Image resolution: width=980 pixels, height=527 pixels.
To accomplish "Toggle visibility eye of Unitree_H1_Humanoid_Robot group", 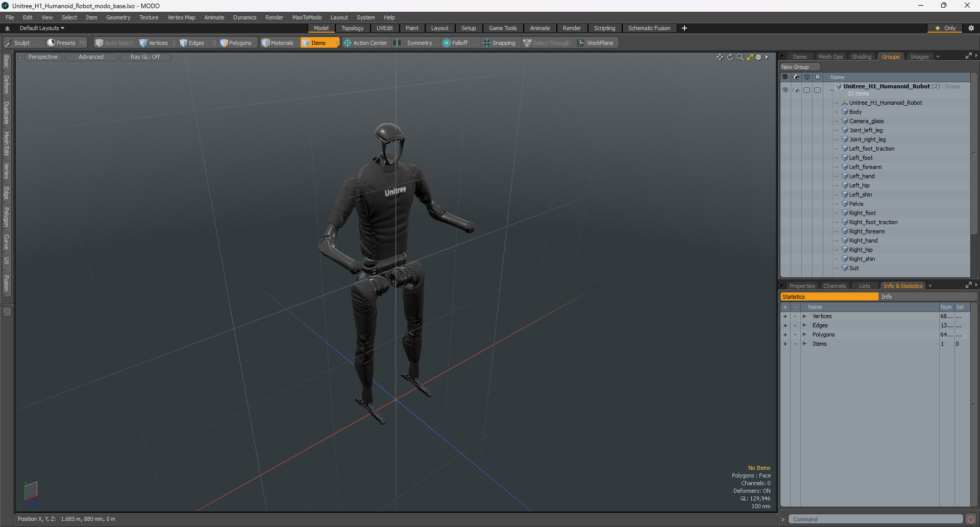I will point(785,90).
